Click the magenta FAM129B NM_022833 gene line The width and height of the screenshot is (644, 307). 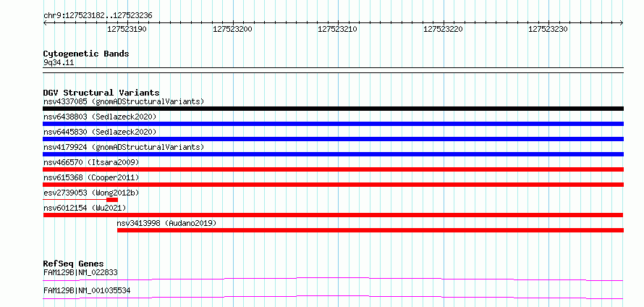(333, 279)
